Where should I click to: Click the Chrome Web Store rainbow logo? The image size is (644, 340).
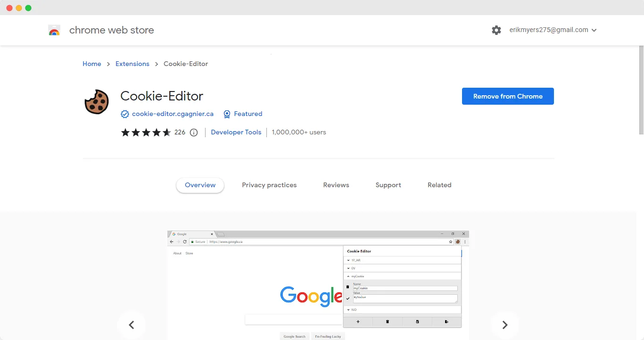(54, 31)
